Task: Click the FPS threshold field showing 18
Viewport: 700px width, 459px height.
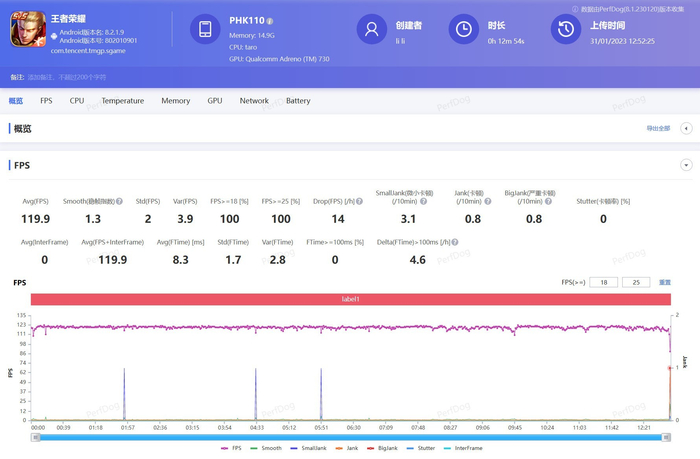Action: pyautogui.click(x=604, y=282)
